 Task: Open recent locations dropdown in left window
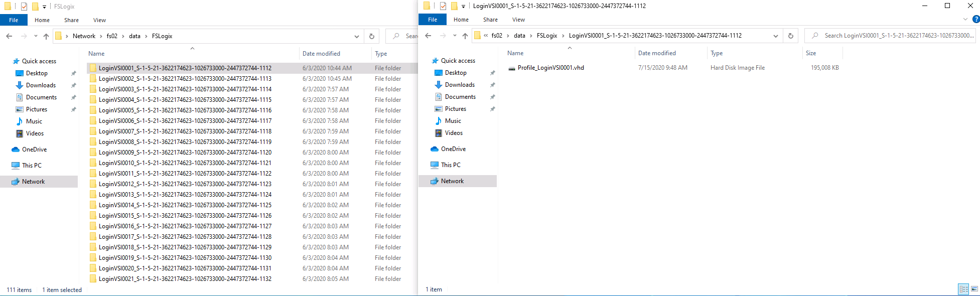[36, 36]
